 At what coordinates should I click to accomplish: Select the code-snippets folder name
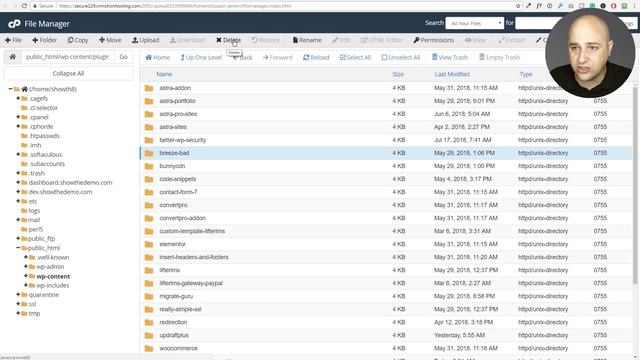pyautogui.click(x=178, y=179)
